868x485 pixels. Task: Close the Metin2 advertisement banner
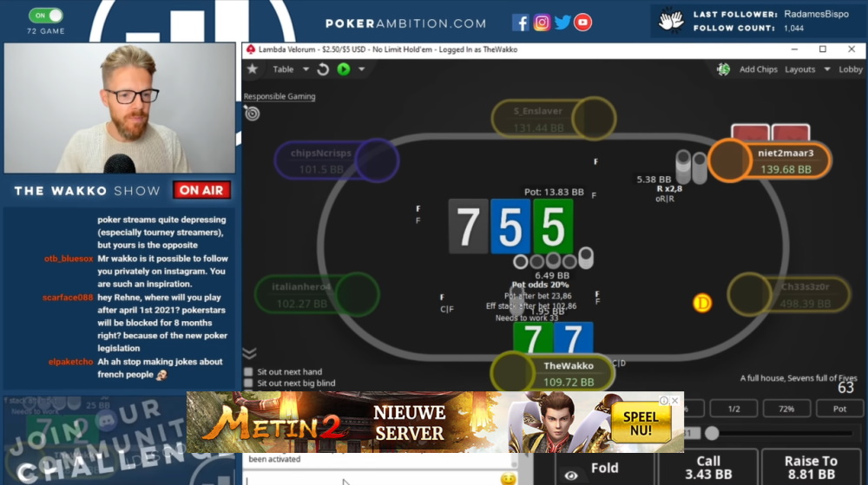674,400
